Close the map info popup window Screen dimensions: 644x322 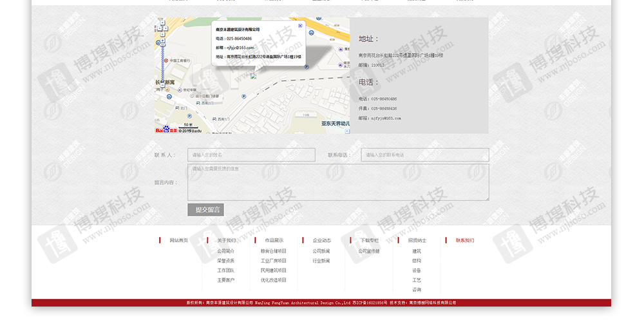click(x=300, y=26)
